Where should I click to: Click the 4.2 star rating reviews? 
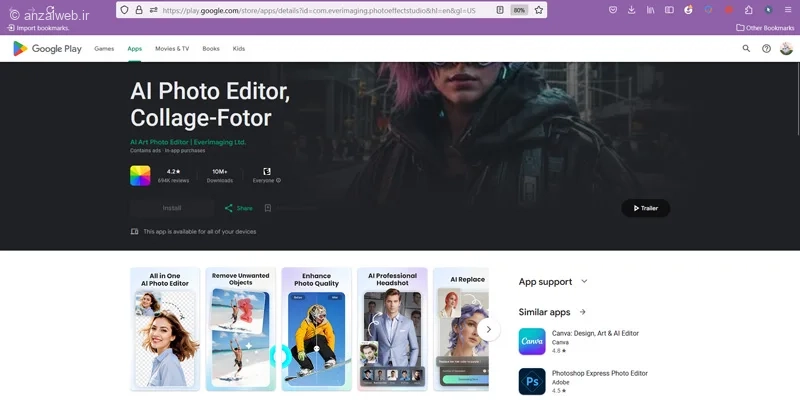[x=173, y=176]
